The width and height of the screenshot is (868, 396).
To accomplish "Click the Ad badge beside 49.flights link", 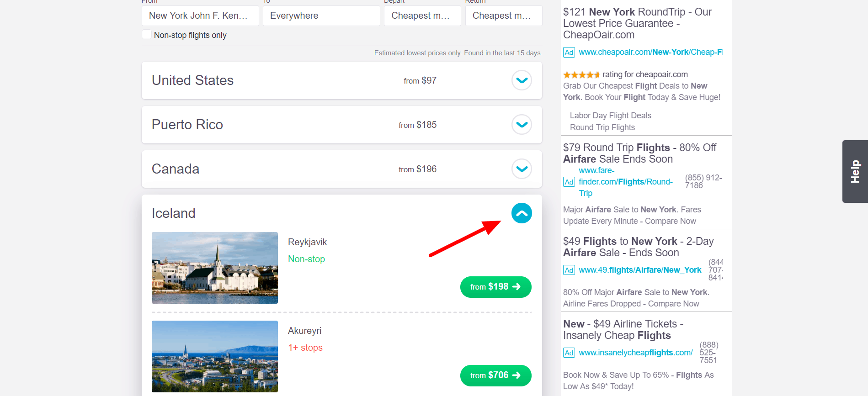I will (569, 270).
